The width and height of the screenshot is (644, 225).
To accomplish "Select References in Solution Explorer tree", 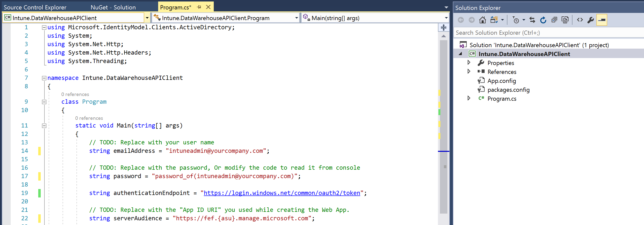I will click(502, 72).
